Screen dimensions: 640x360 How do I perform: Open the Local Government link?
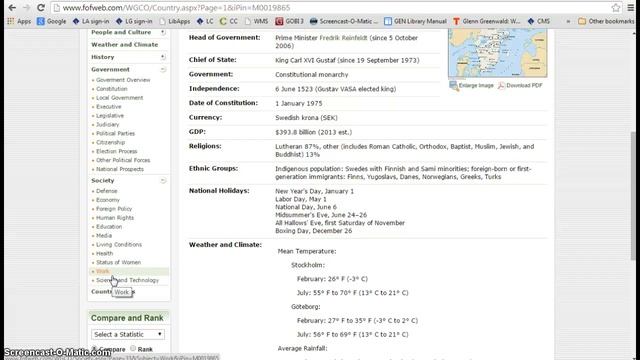120,98
